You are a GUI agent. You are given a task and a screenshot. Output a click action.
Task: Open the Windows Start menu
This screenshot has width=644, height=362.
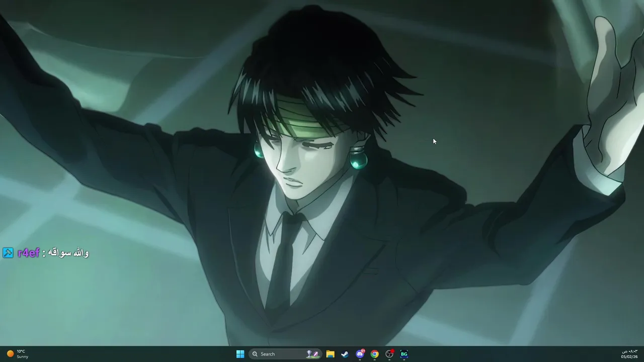[240, 354]
